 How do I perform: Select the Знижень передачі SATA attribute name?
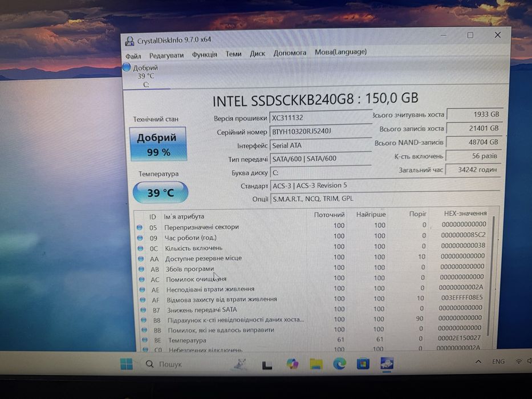tap(202, 310)
